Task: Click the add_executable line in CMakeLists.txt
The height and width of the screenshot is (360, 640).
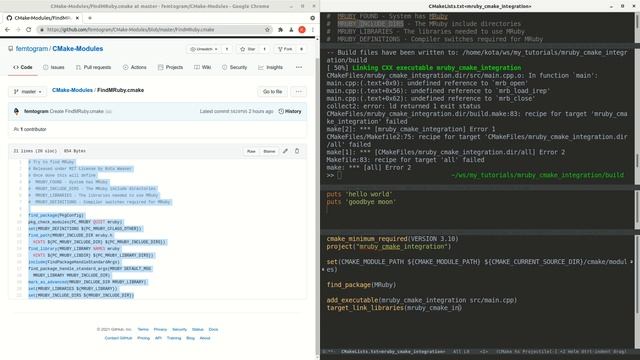Action: pyautogui.click(x=422, y=300)
